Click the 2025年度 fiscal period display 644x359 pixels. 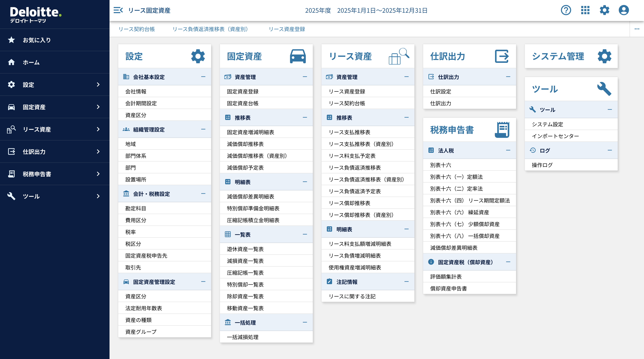pyautogui.click(x=318, y=11)
